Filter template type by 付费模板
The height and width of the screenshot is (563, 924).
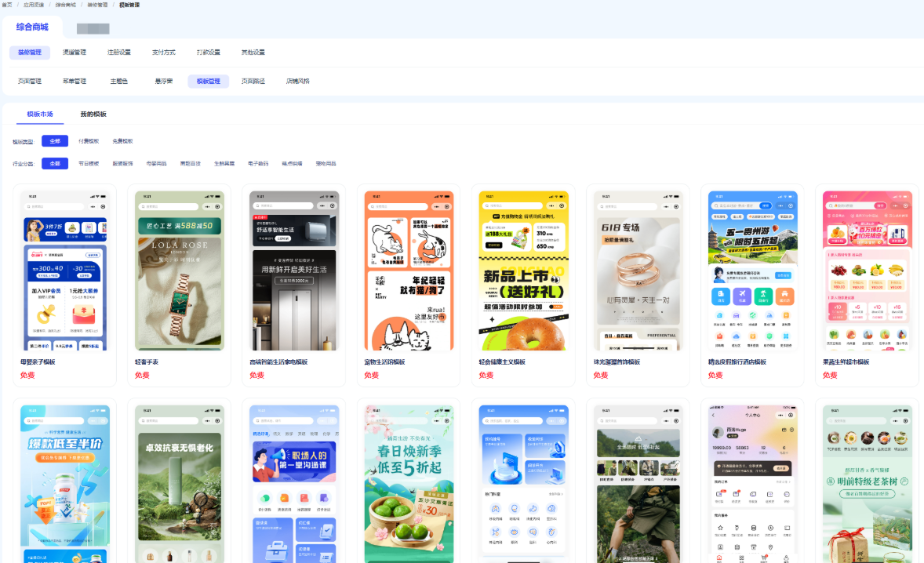(89, 141)
